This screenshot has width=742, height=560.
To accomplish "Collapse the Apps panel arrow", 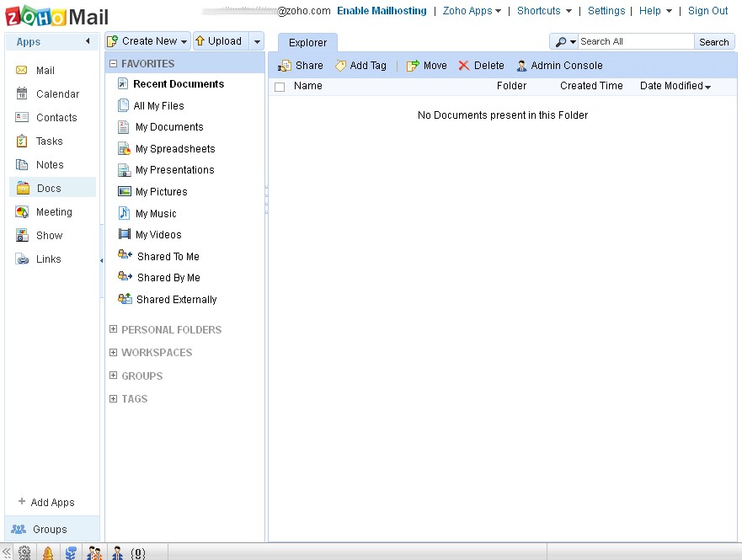I will click(x=88, y=41).
